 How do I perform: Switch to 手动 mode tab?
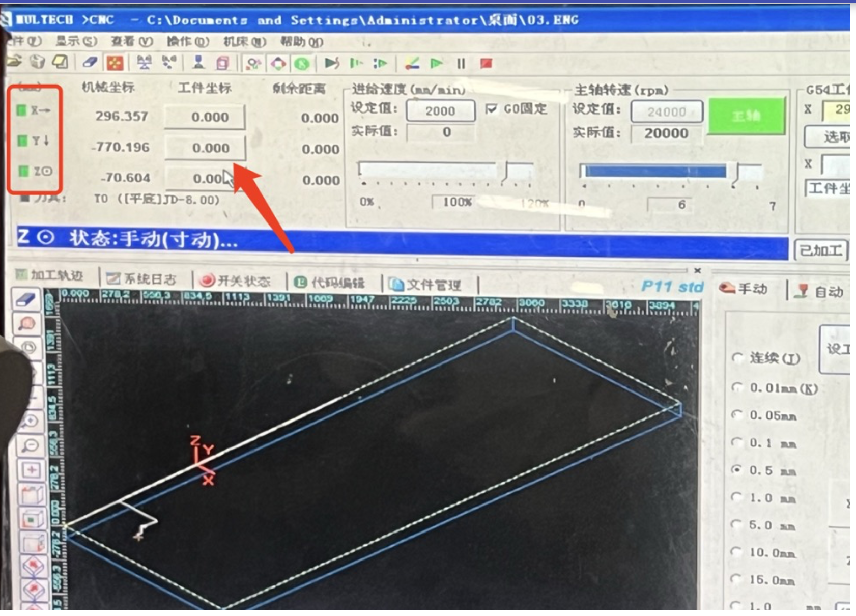(x=743, y=289)
